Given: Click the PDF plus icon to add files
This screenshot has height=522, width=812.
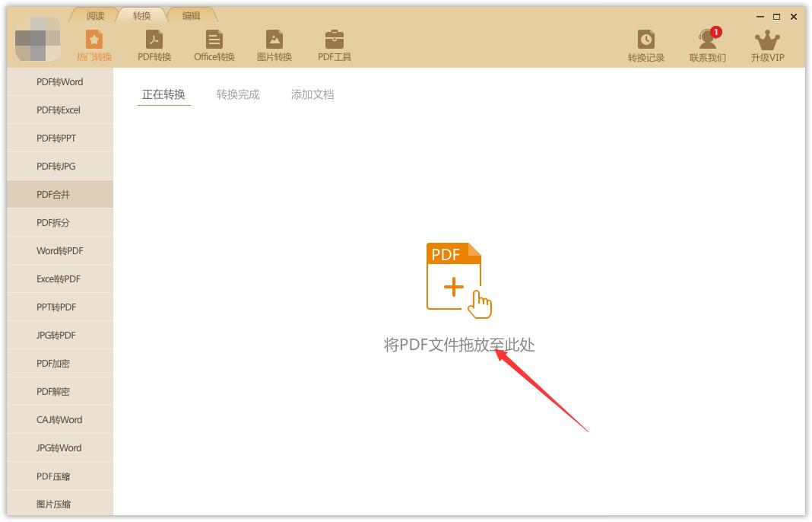Looking at the screenshot, I should pyautogui.click(x=454, y=276).
